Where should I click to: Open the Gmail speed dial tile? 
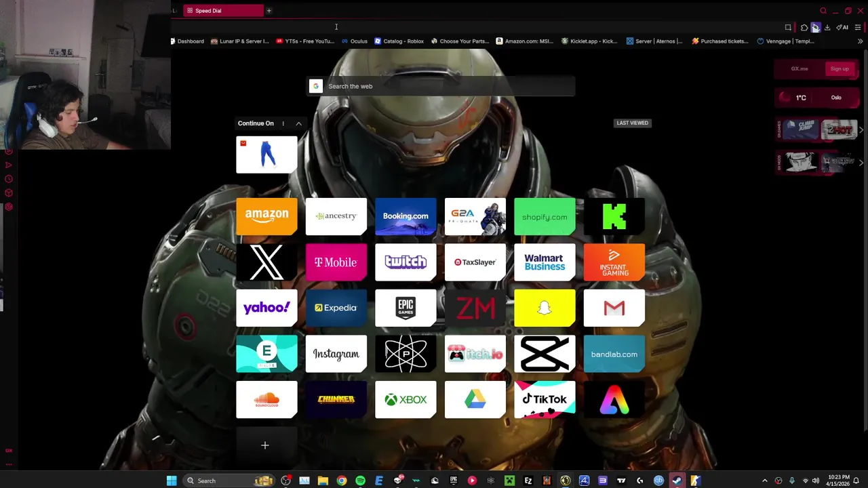pyautogui.click(x=614, y=308)
